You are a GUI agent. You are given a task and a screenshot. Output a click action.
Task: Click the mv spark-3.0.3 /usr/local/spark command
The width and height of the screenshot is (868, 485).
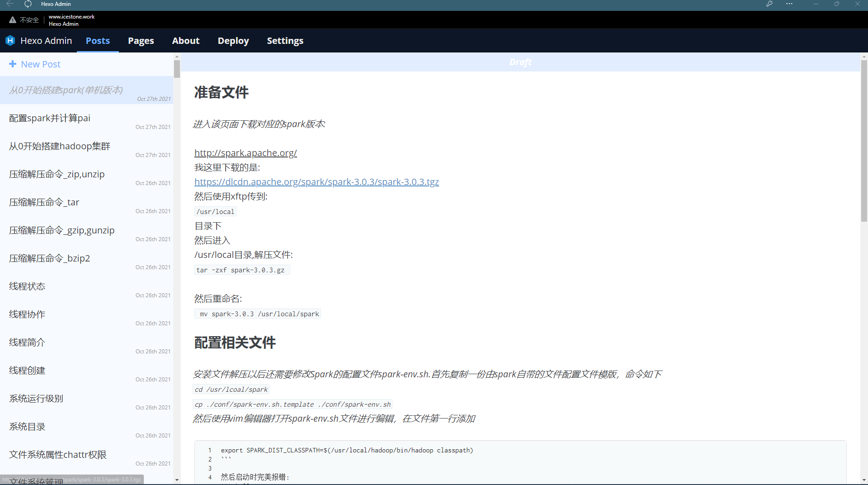258,314
